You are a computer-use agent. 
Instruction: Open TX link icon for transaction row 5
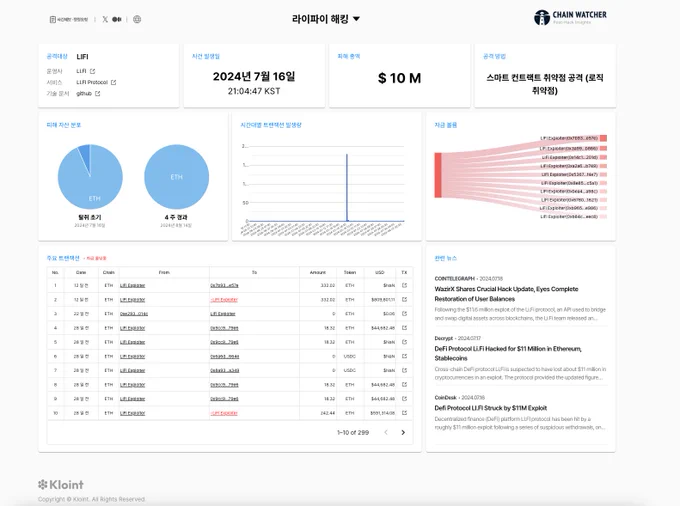tap(404, 342)
